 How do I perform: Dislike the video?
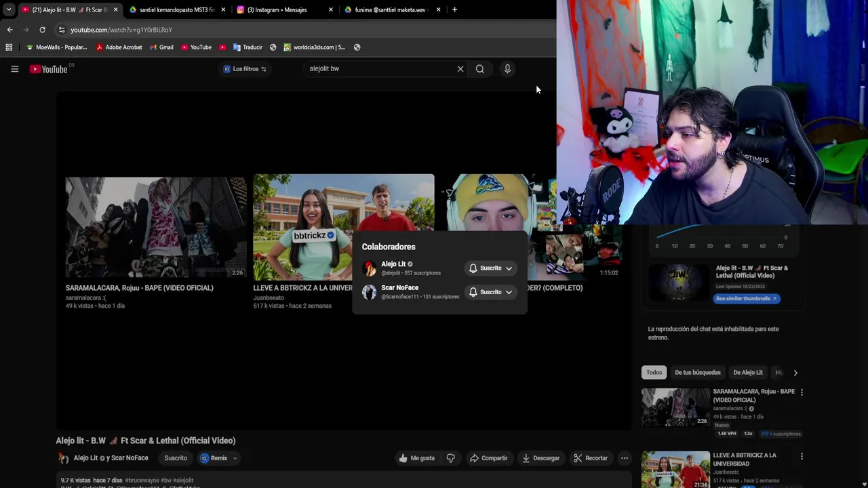point(451,458)
